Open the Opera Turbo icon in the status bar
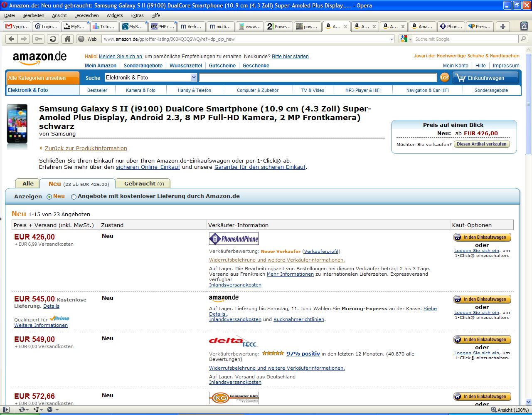The height and width of the screenshot is (415, 532). [50, 410]
